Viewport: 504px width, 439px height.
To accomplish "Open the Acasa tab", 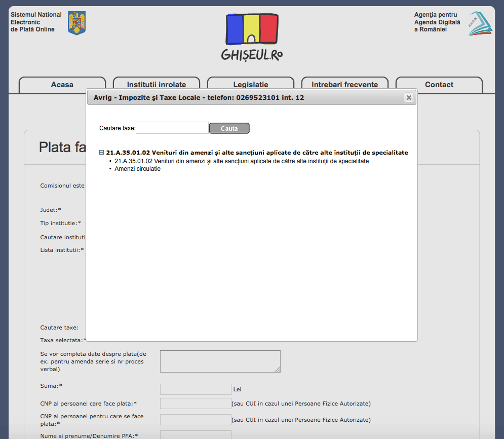I will [x=62, y=85].
